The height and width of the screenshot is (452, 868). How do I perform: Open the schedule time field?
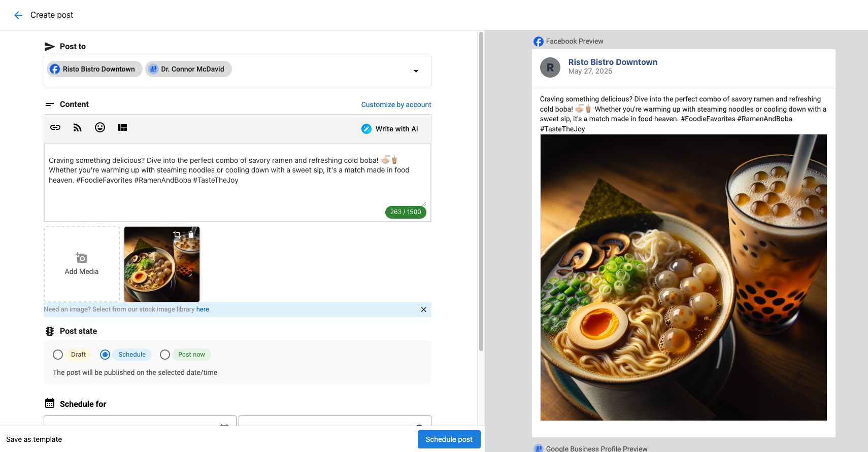click(335, 425)
